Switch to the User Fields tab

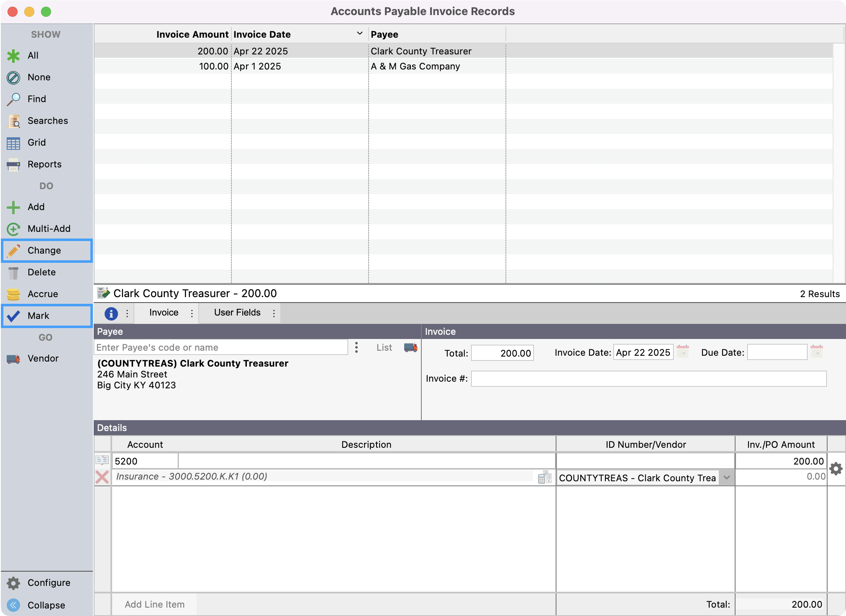tap(237, 313)
